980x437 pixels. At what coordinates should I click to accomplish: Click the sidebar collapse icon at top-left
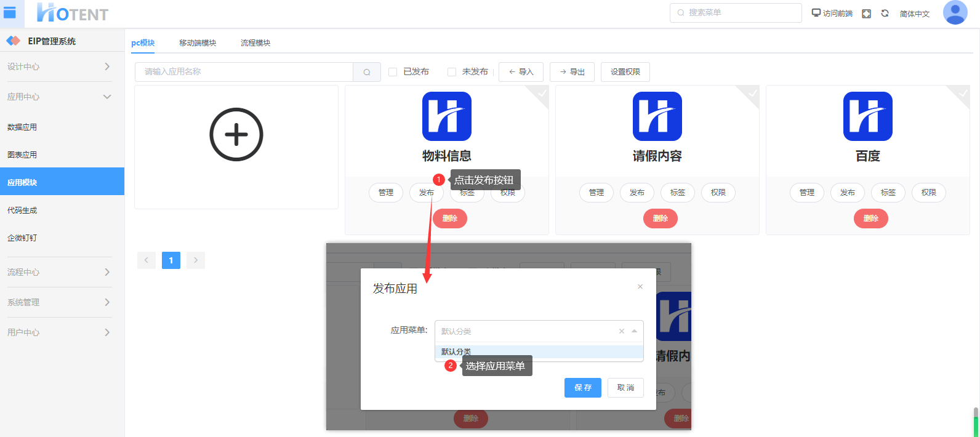(10, 13)
